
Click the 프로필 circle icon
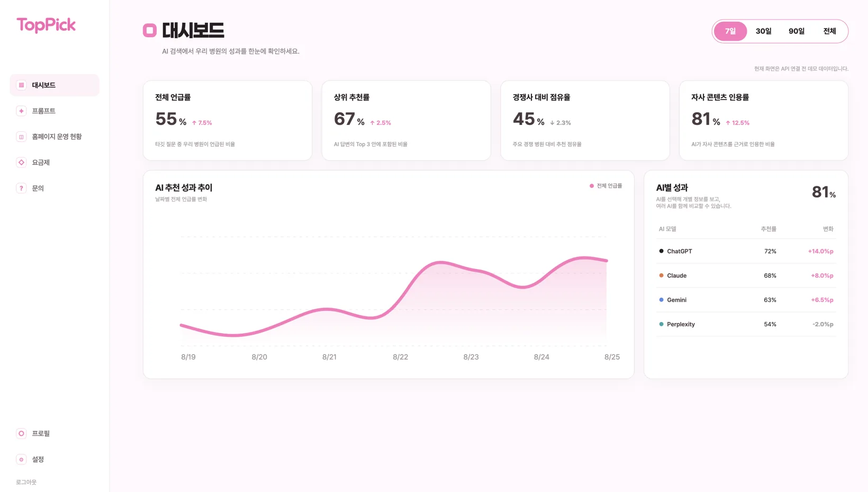pos(21,433)
